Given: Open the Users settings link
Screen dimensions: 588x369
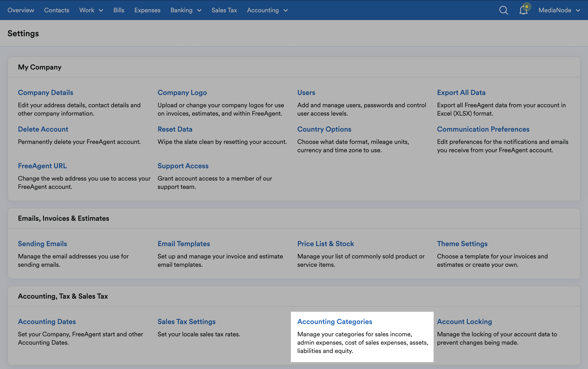Looking at the screenshot, I should (x=306, y=92).
